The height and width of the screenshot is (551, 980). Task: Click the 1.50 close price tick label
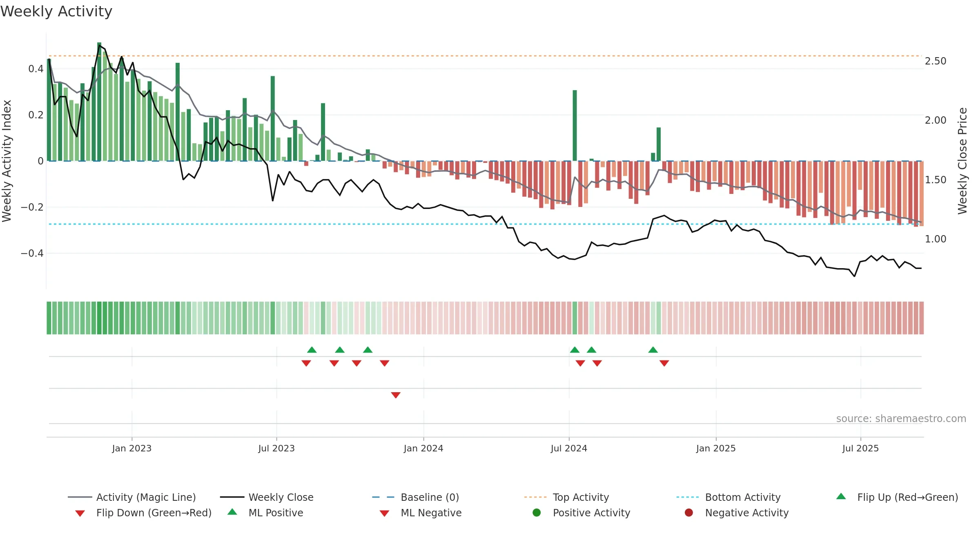coord(935,180)
